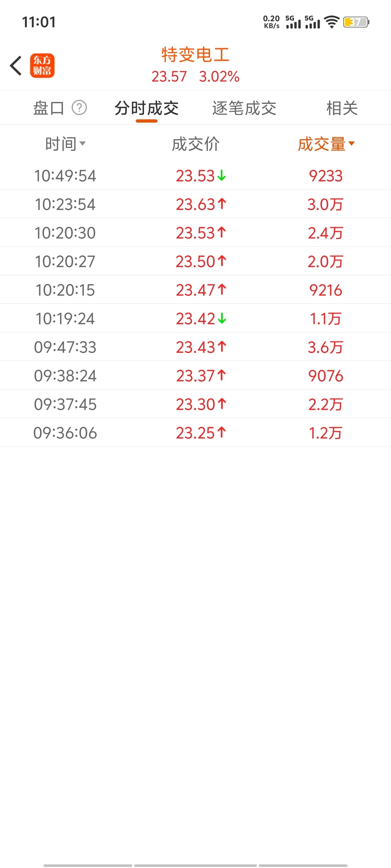Tap the Wi-Fi status icon
Image resolution: width=391 pixels, height=868 pixels.
pos(331,22)
